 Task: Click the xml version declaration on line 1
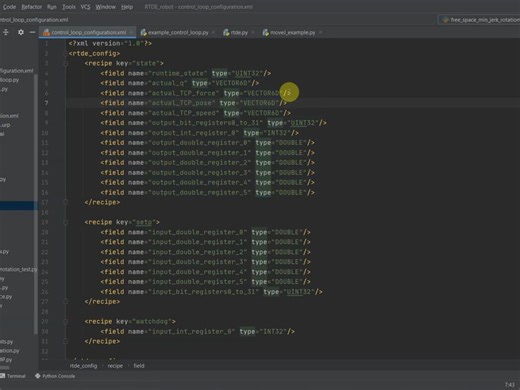click(110, 43)
